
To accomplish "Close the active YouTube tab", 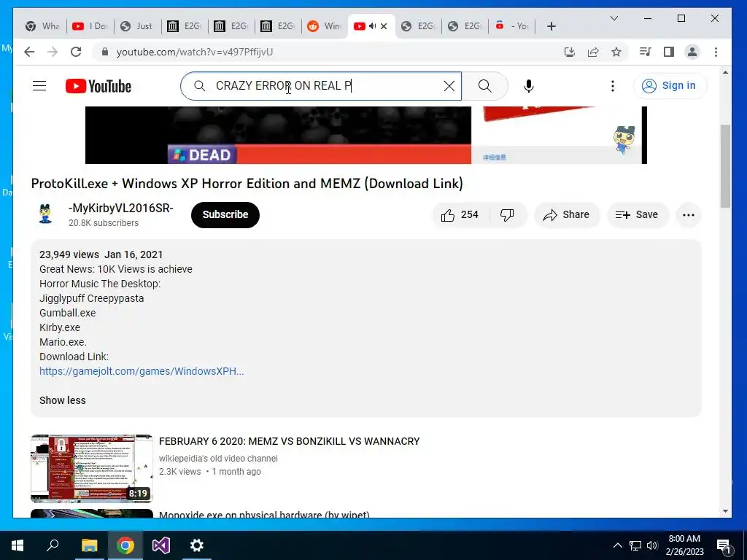I will [384, 26].
